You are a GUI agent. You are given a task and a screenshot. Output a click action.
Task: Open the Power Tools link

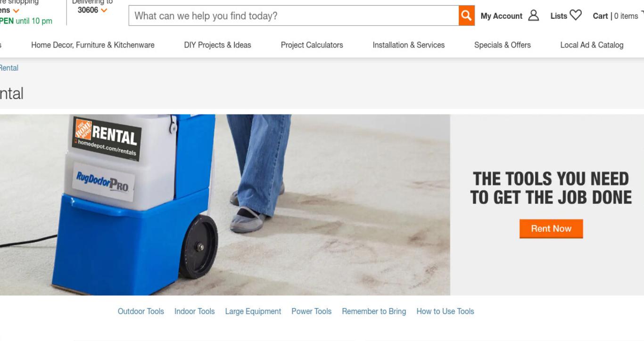[312, 311]
